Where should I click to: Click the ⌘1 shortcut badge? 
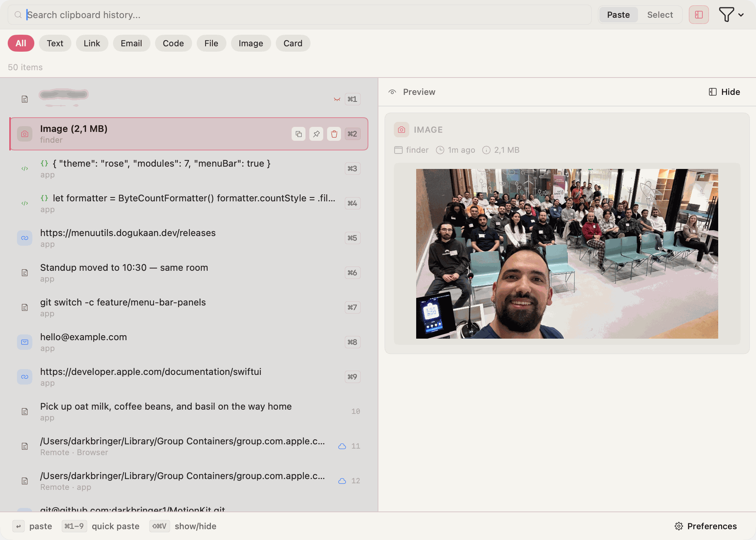click(353, 99)
